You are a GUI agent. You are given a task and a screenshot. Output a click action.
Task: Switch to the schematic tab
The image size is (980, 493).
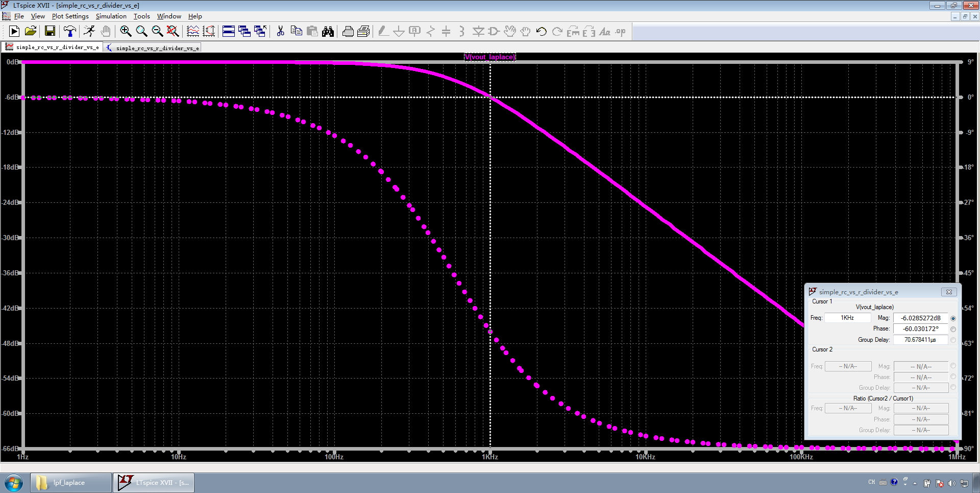[x=153, y=48]
